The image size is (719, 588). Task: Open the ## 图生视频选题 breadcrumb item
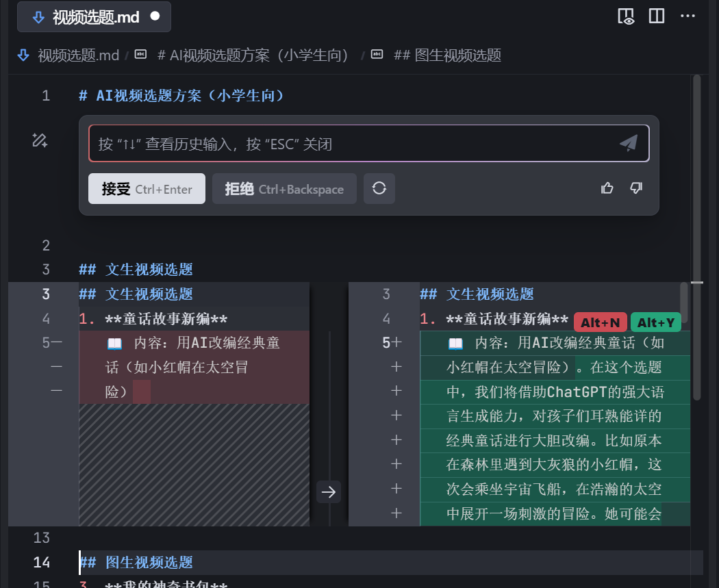(x=448, y=55)
